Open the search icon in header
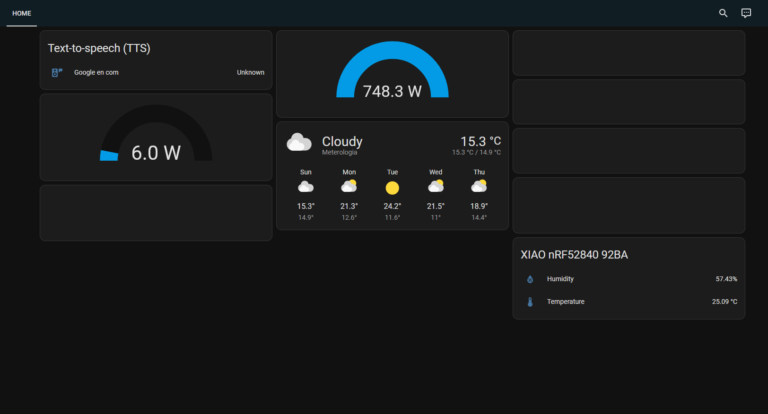The height and width of the screenshot is (414, 768). 723,13
